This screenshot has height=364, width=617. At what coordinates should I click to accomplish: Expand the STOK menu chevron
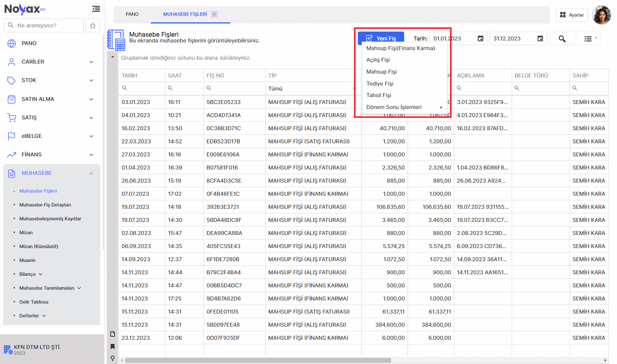(91, 80)
